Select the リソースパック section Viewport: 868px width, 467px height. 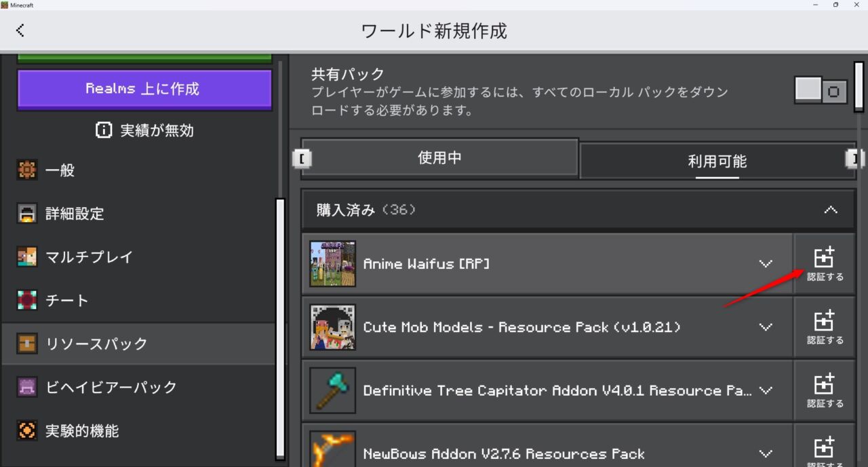point(138,344)
